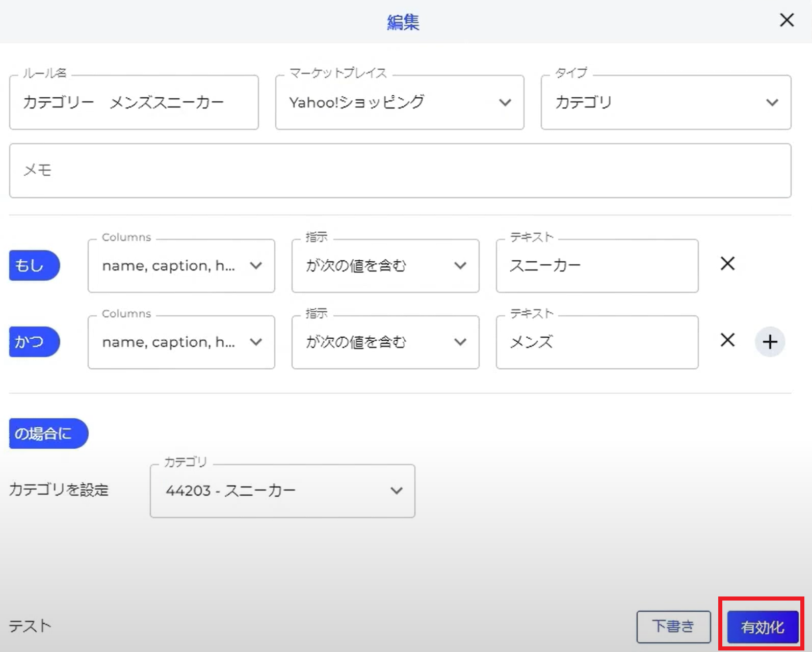Open the マーケットプレイス dropdown
Viewport: 812px width, 652px height.
point(400,102)
